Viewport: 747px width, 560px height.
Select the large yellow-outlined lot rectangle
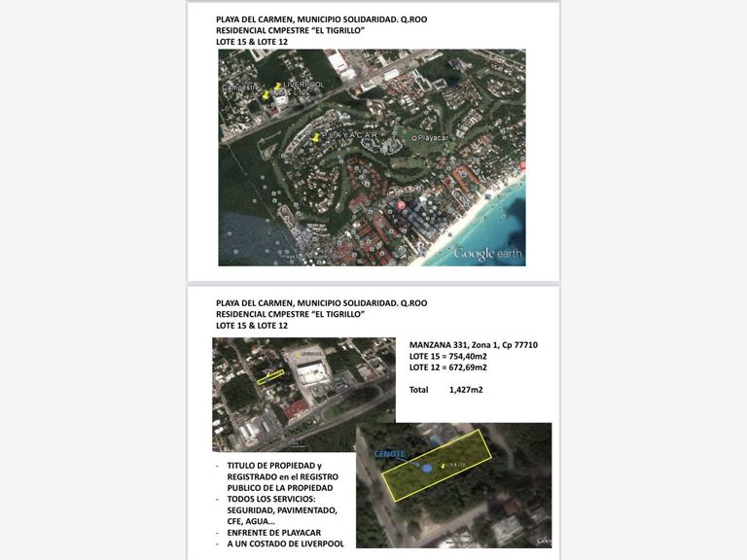[x=437, y=465]
